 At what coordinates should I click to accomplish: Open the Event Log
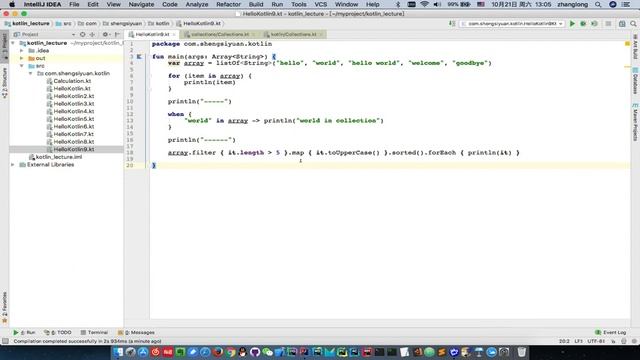point(610,333)
